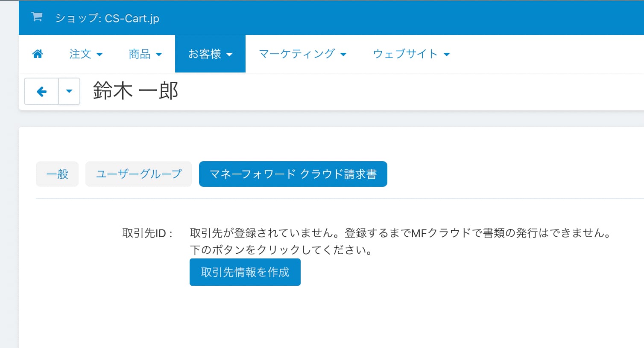
Task: Open the ウェブサイト menu
Action: 405,54
